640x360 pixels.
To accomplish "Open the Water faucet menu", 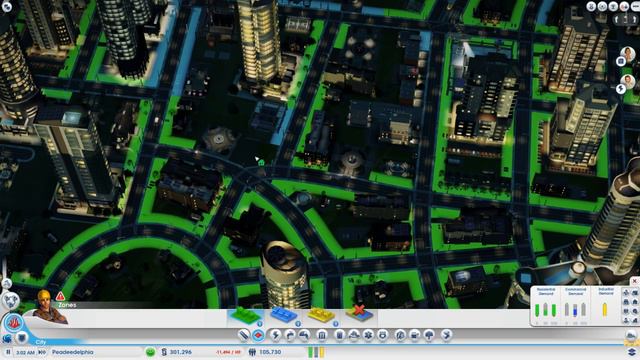I will coord(290,336).
